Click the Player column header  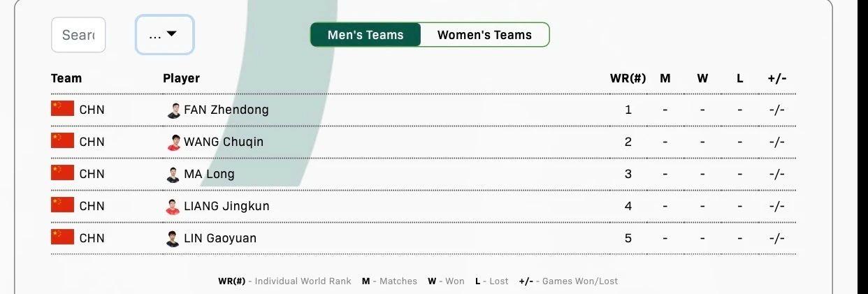[x=181, y=78]
